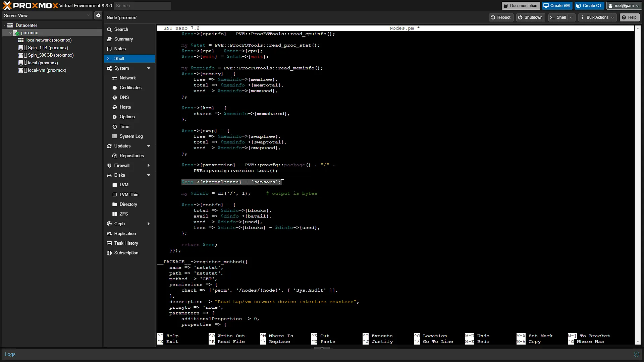Click the refresh icon in Logs bar
644x362 pixels.
(x=636, y=354)
